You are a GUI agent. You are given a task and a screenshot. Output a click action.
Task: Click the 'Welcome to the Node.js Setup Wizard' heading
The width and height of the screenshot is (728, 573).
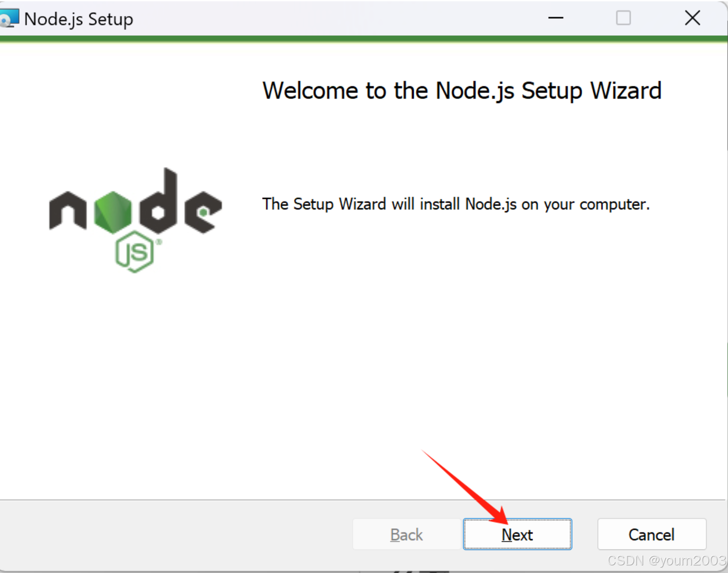(462, 91)
